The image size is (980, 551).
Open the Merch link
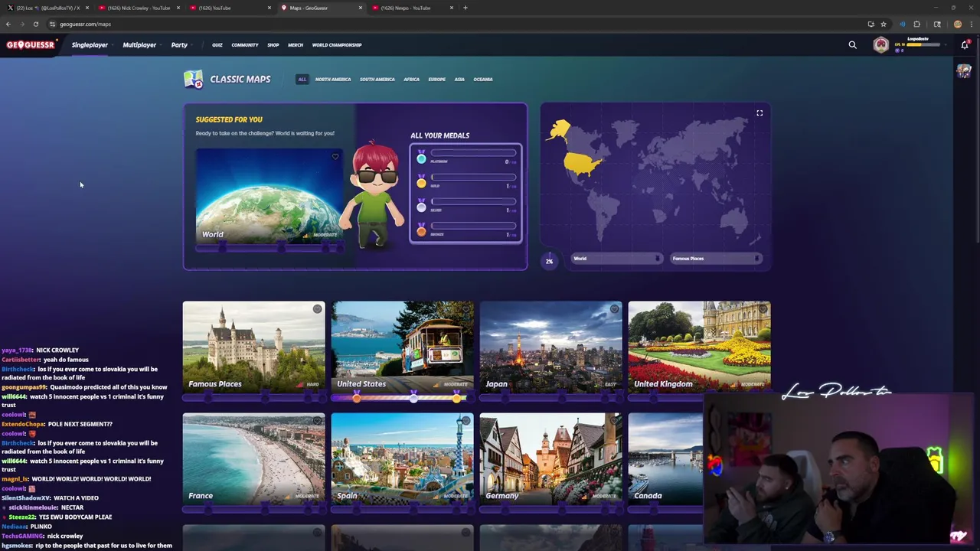tap(296, 45)
